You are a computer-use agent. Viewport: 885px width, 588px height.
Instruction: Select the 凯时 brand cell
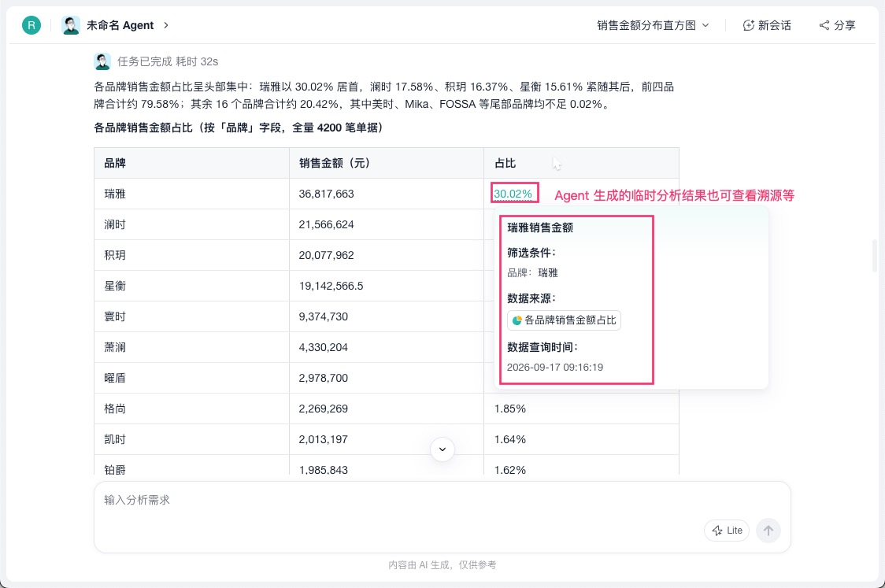(x=192, y=439)
